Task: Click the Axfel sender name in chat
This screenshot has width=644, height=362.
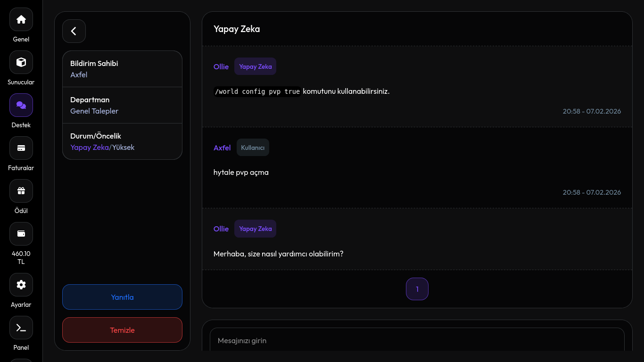Action: 222,148
